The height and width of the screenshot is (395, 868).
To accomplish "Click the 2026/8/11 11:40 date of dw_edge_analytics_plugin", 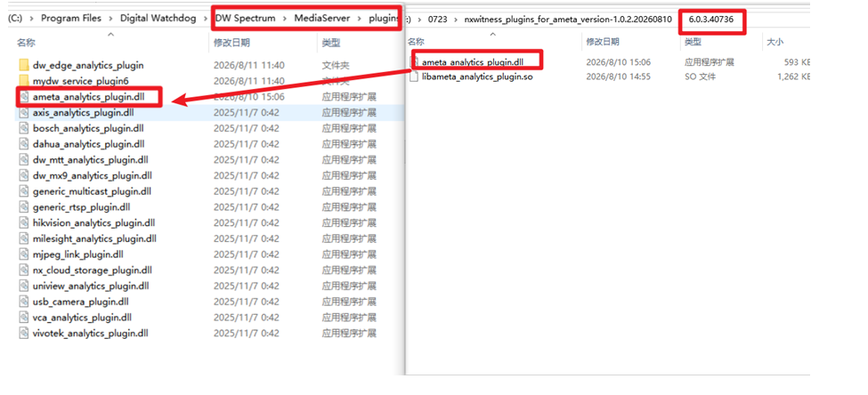I will [249, 65].
